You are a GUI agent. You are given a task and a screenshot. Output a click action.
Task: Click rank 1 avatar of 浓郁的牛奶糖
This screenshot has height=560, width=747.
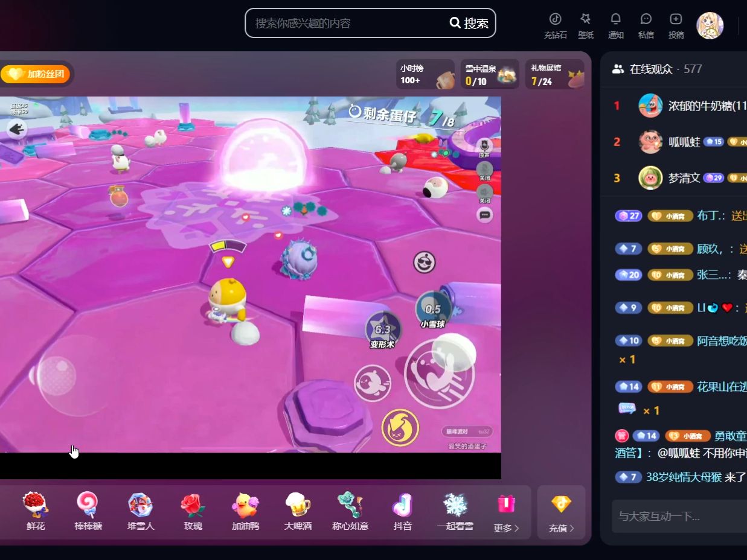[x=650, y=106]
